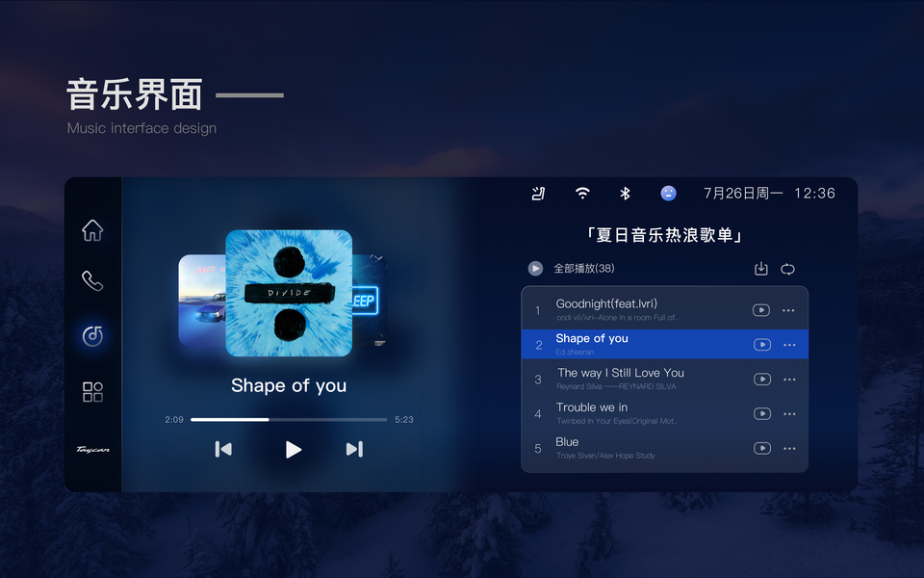Seek on the song progress bar
The image size is (924, 578).
pyautogui.click(x=289, y=420)
